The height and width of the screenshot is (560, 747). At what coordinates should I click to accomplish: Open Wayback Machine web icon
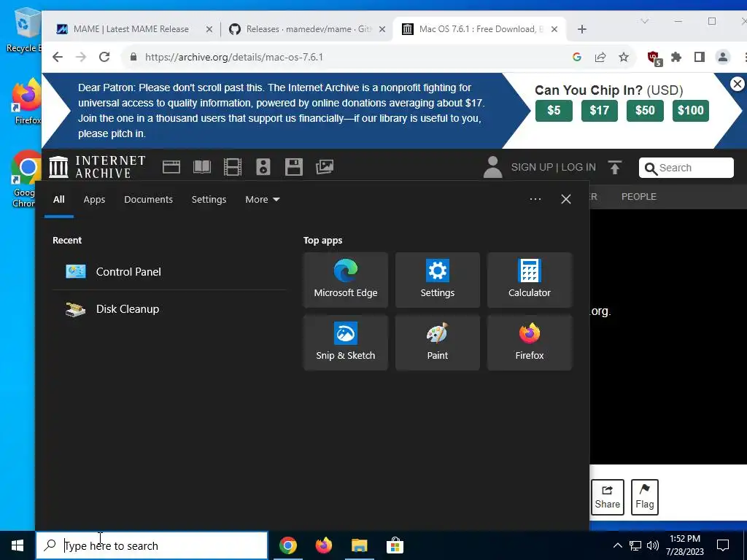[171, 167]
